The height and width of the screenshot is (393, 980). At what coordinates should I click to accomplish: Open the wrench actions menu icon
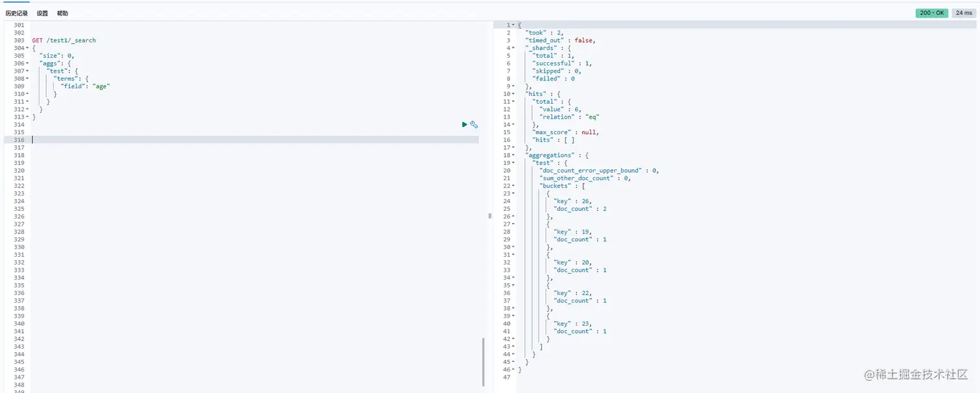pyautogui.click(x=474, y=124)
